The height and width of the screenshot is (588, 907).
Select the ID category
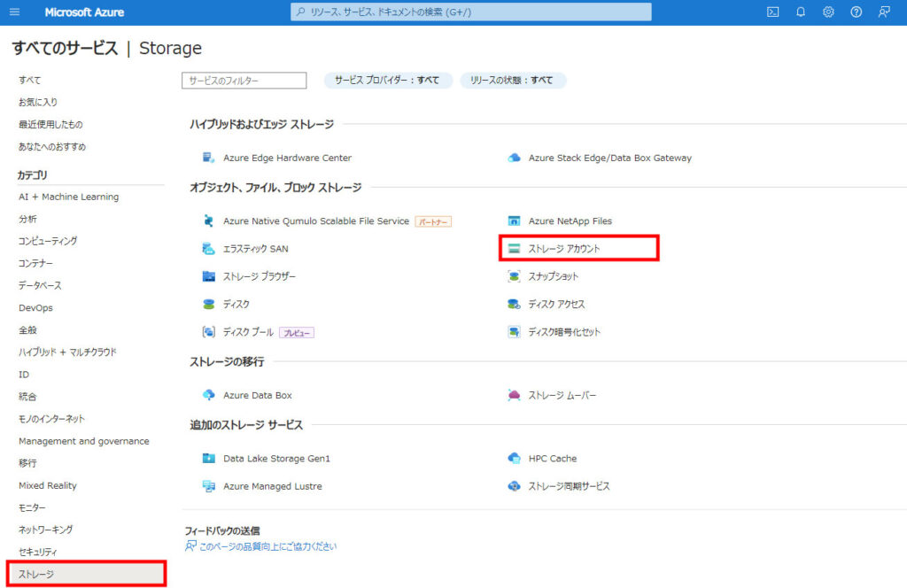tap(24, 374)
